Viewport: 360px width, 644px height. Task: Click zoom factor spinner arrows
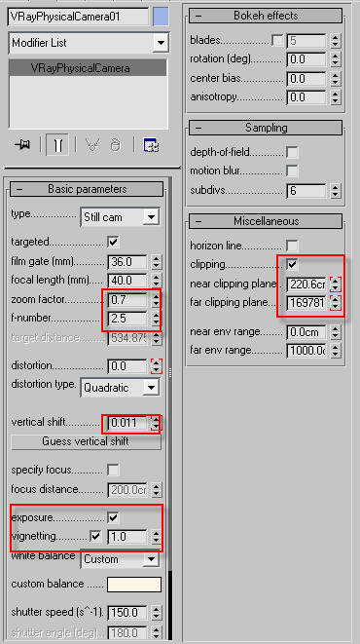click(x=157, y=300)
